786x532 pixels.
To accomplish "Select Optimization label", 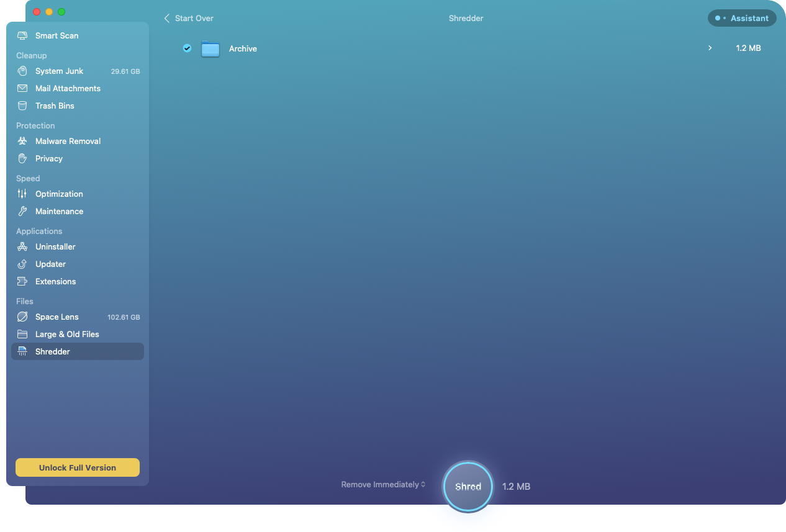I will coord(59,194).
